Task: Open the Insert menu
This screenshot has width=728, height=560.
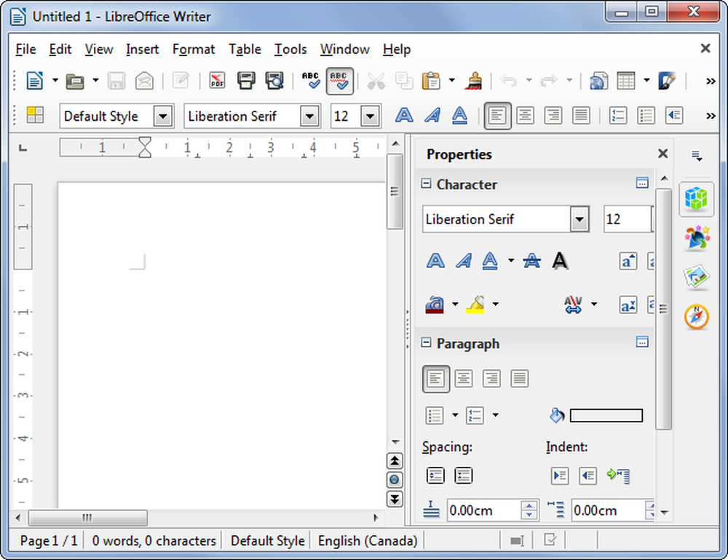Action: [x=142, y=50]
